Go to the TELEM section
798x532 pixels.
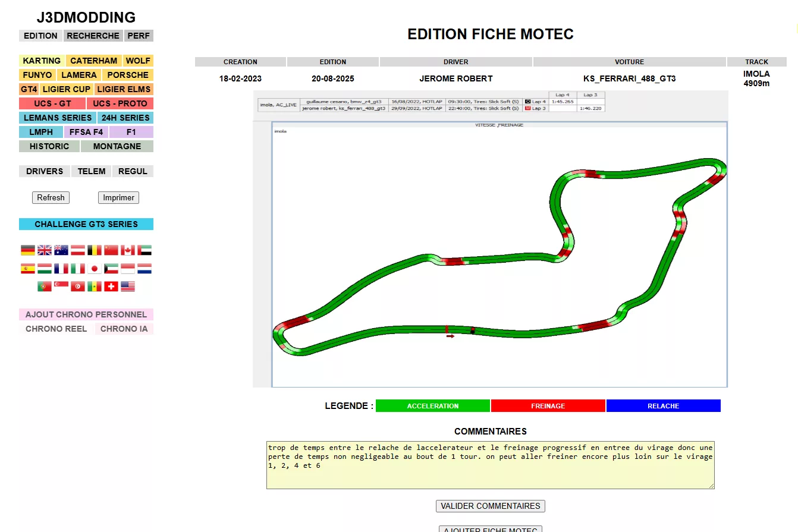click(x=92, y=171)
